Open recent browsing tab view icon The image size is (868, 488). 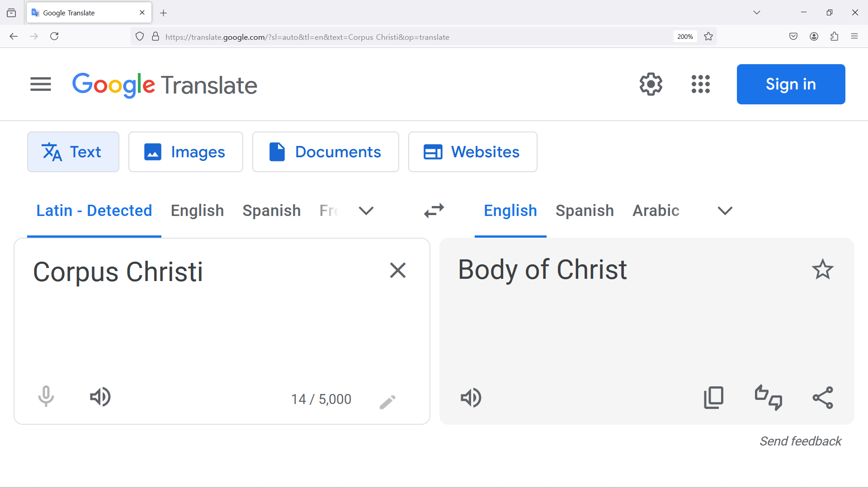[11, 13]
